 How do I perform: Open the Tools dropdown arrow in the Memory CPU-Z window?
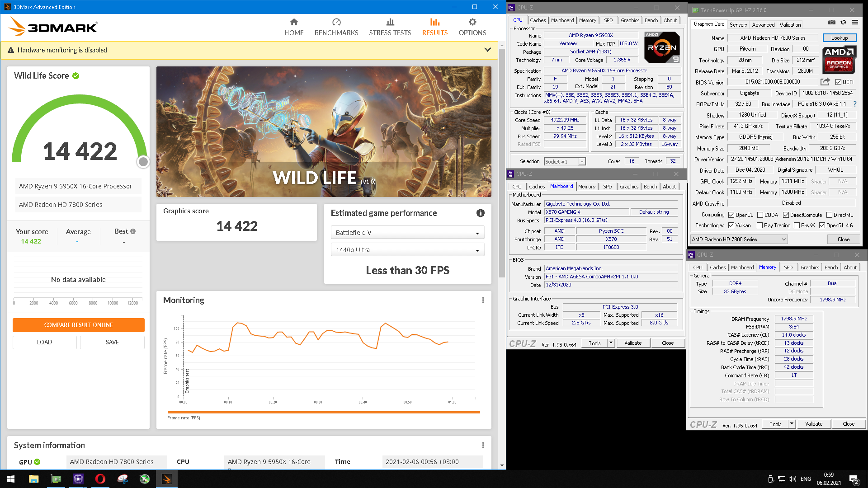[x=792, y=424]
